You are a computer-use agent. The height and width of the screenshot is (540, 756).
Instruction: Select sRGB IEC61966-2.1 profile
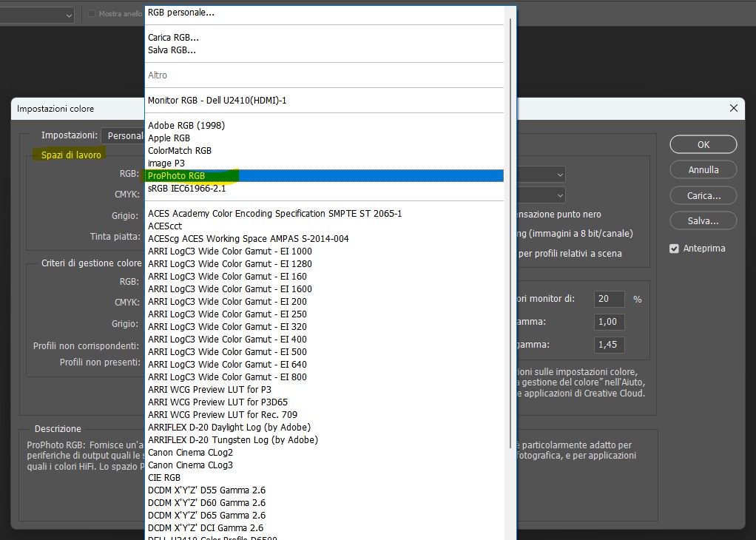324,188
